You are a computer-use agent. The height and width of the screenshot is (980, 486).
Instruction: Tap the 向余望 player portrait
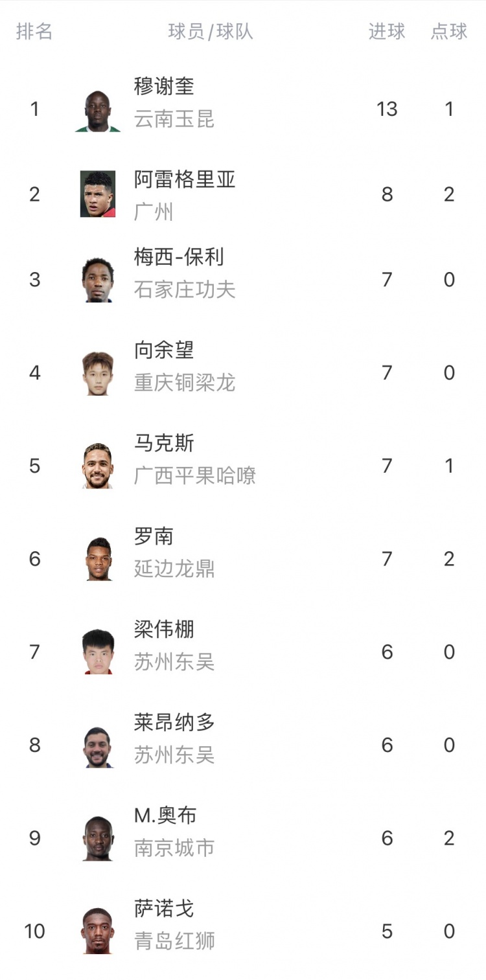[x=98, y=373]
